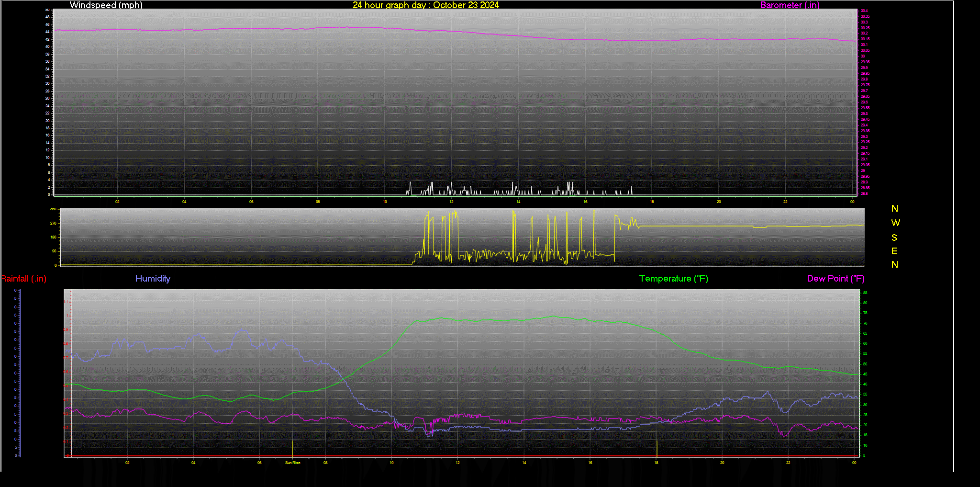The height and width of the screenshot is (487, 980).
Task: Select the Humidity legend label
Action: pyautogui.click(x=153, y=278)
